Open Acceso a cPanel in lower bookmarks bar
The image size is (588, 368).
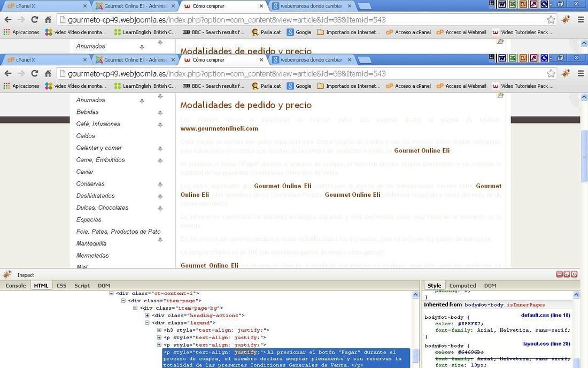pos(408,86)
